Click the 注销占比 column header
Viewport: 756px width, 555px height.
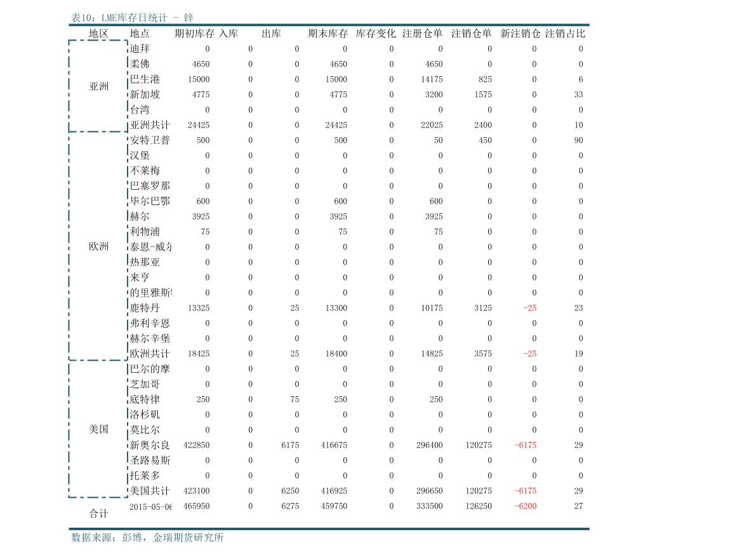[565, 33]
